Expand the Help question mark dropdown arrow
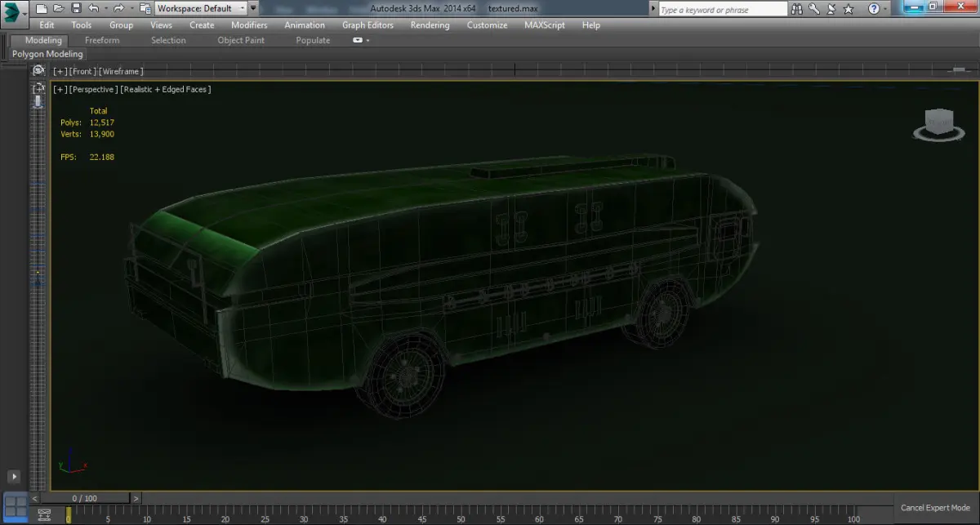The height and width of the screenshot is (525, 980). pyautogui.click(x=885, y=9)
